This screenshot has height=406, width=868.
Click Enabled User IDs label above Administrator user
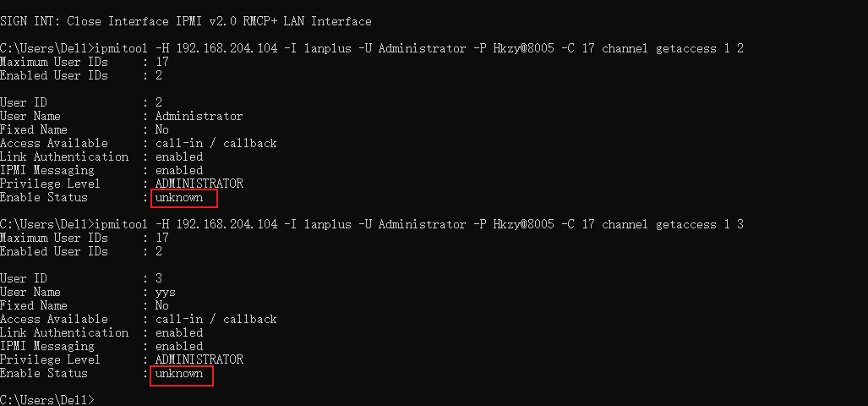[x=54, y=75]
